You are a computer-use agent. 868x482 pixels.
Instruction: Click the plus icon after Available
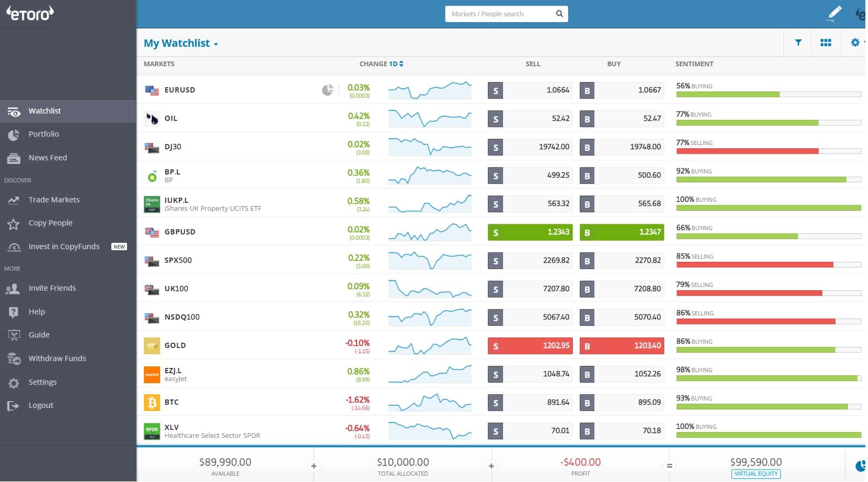[x=313, y=466]
